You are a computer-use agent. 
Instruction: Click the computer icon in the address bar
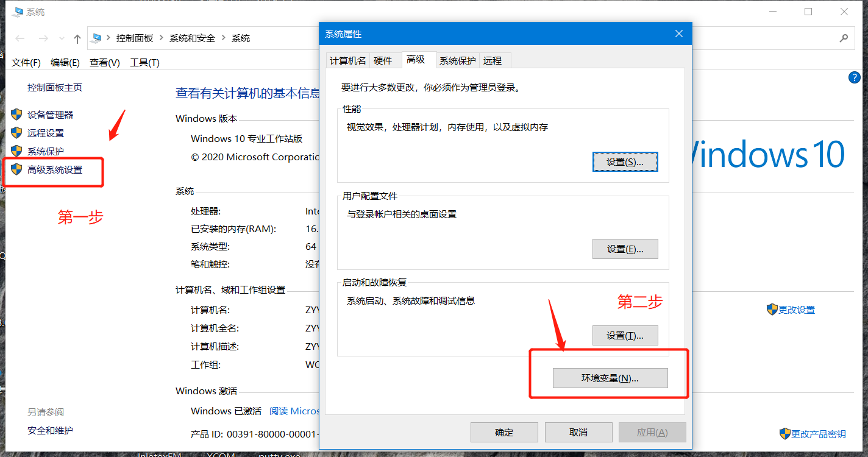pyautogui.click(x=97, y=38)
